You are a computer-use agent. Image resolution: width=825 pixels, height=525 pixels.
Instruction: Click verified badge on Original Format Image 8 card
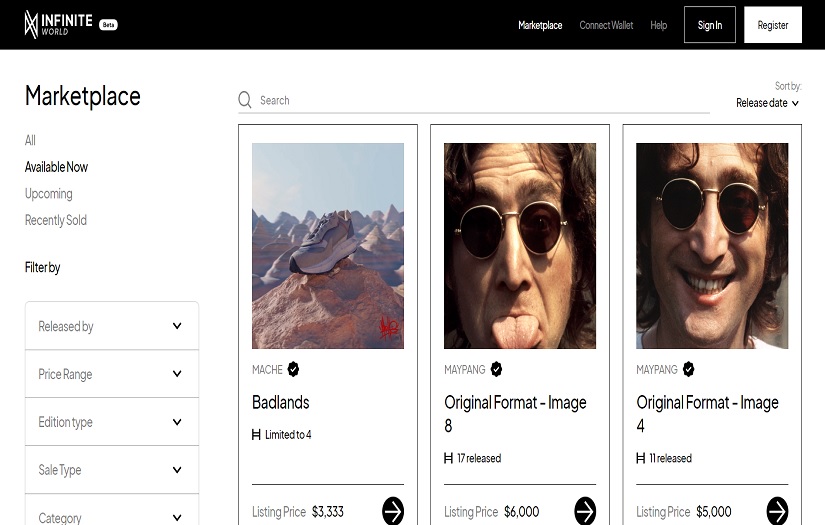point(496,369)
